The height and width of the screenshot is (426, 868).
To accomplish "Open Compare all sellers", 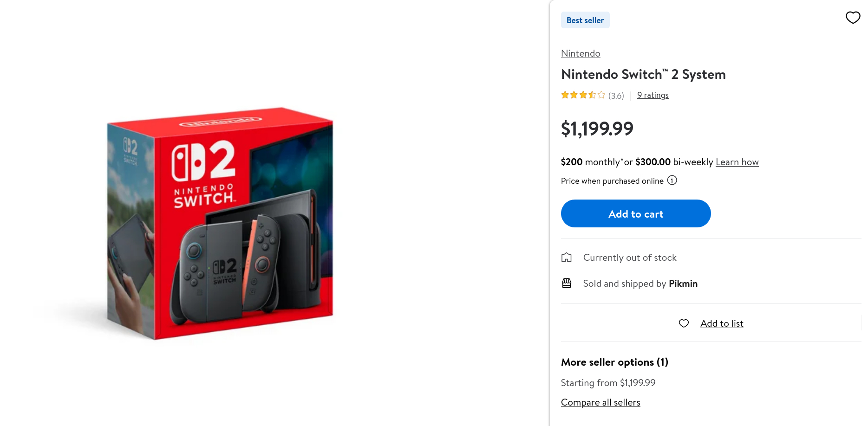I will (600, 402).
